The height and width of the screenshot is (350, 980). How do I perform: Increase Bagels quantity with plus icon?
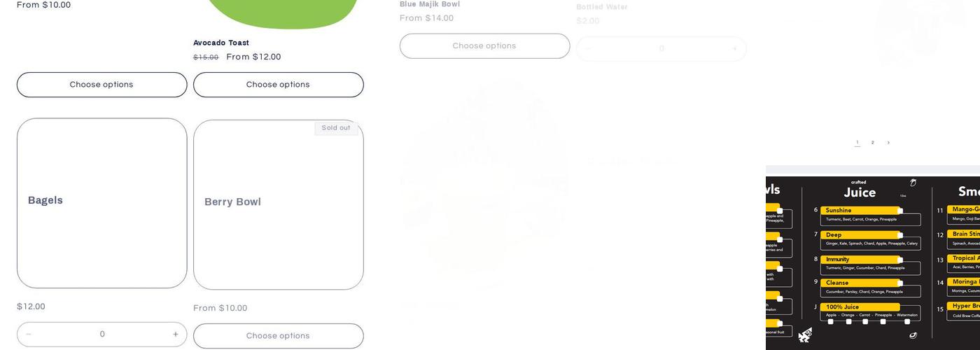175,335
